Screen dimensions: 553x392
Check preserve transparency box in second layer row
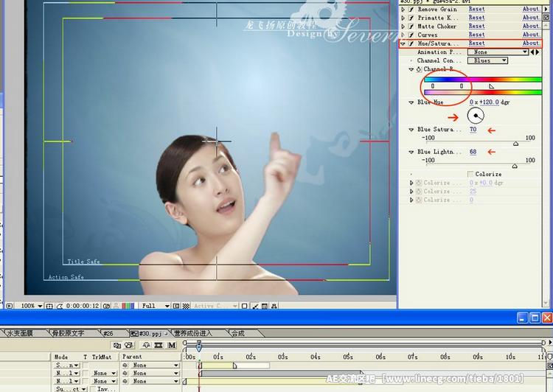(86, 373)
